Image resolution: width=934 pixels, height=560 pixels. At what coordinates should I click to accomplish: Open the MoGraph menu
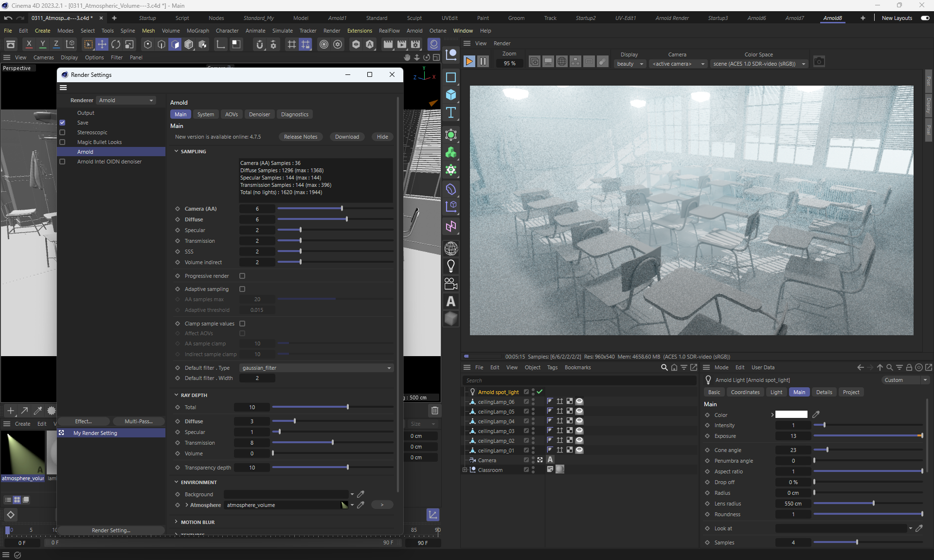click(198, 31)
